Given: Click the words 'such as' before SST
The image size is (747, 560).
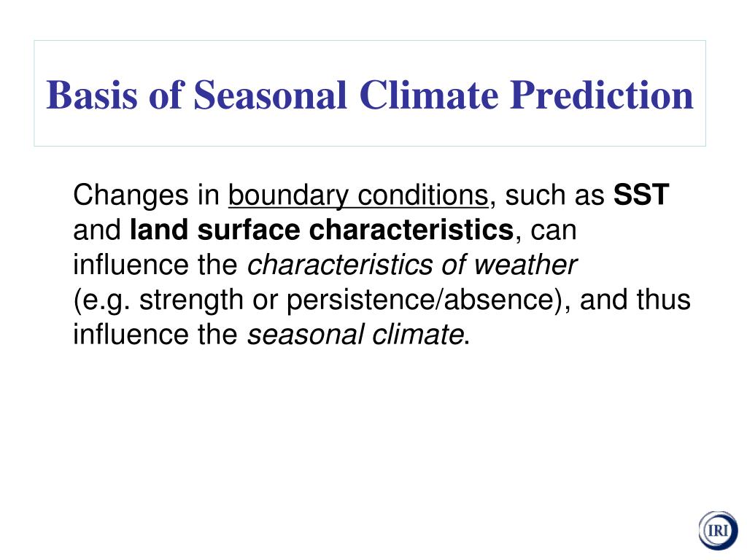Looking at the screenshot, I should (x=554, y=195).
